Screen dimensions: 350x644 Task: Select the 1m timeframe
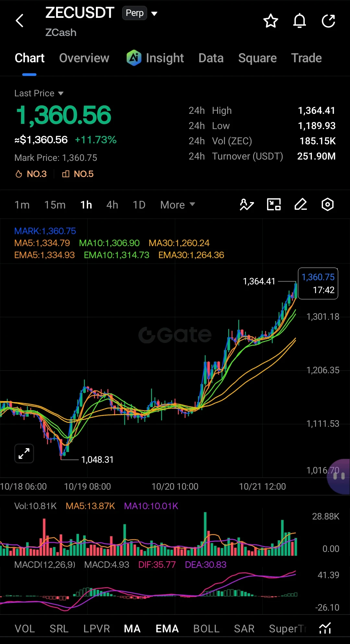coord(22,205)
